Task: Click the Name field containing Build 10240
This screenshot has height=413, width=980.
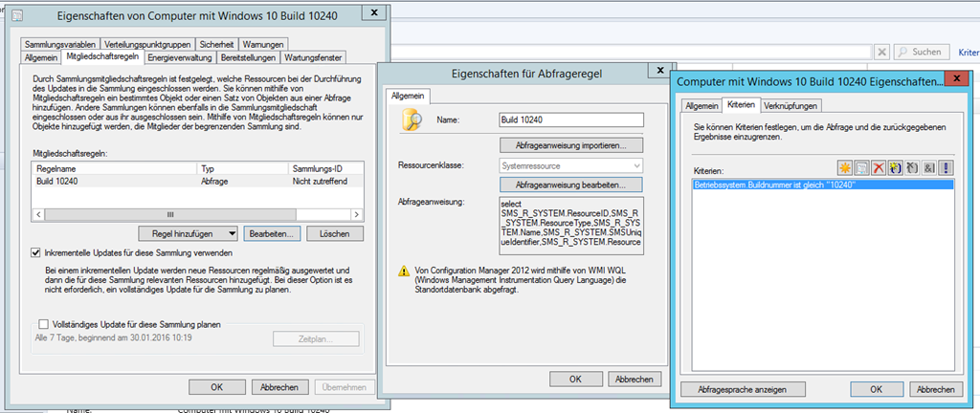Action: pyautogui.click(x=570, y=120)
